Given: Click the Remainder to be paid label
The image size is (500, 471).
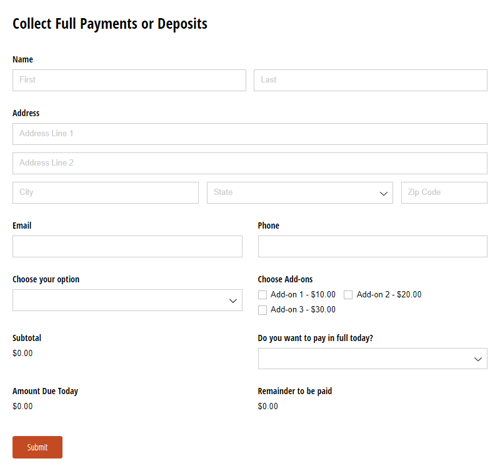Looking at the screenshot, I should [x=295, y=391].
